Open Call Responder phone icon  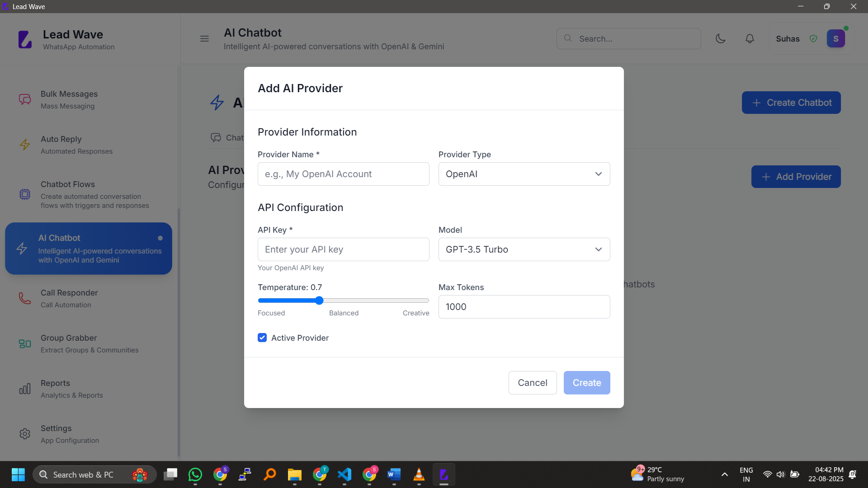pyautogui.click(x=25, y=298)
